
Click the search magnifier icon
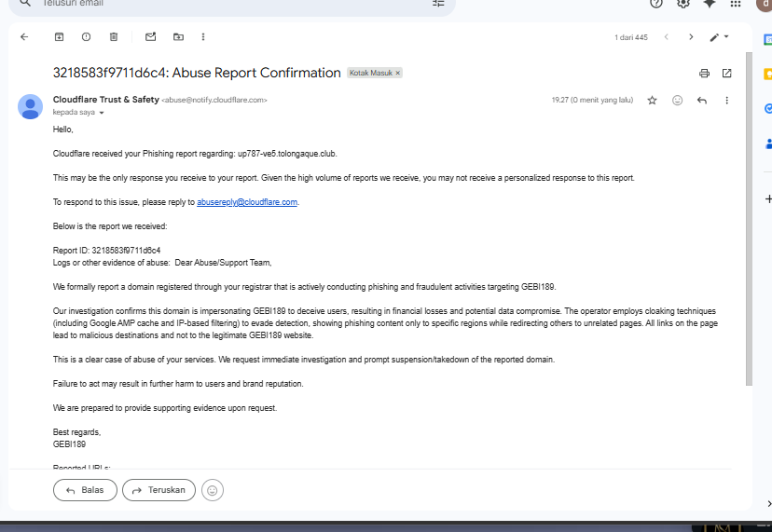[25, 3]
